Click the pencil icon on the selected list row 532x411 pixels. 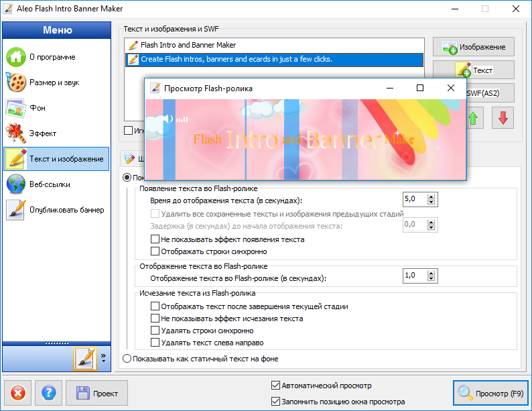(133, 59)
